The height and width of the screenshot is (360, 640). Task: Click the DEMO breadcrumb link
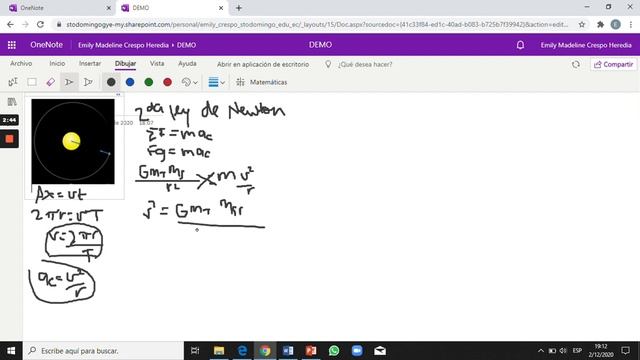click(187, 45)
